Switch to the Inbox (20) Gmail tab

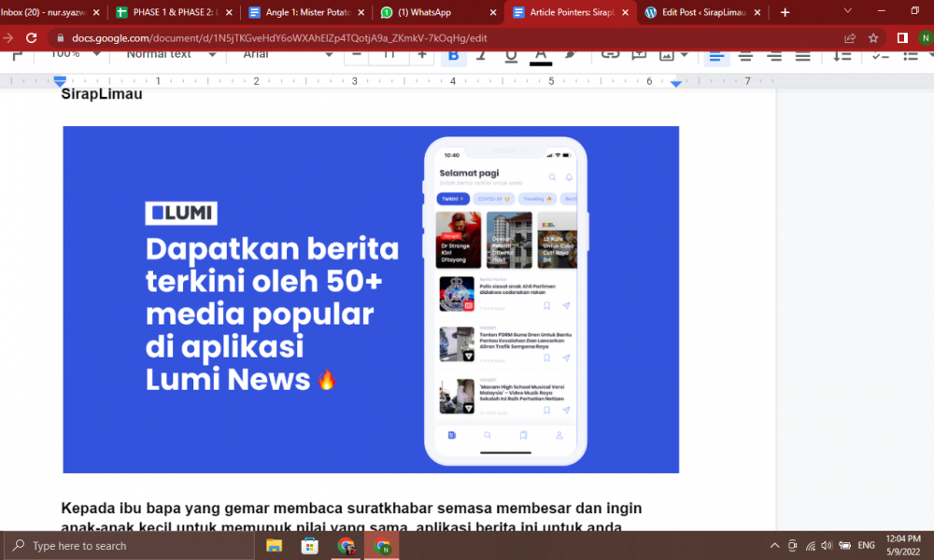[45, 12]
